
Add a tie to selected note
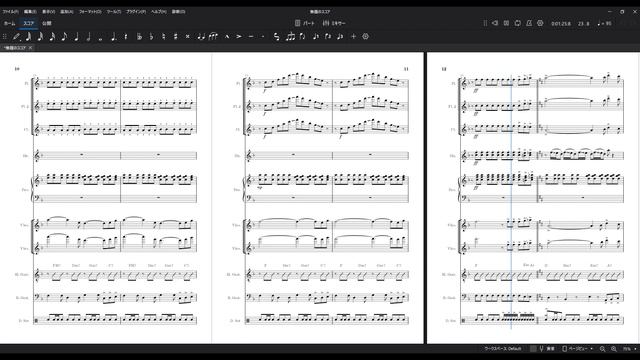pos(201,37)
